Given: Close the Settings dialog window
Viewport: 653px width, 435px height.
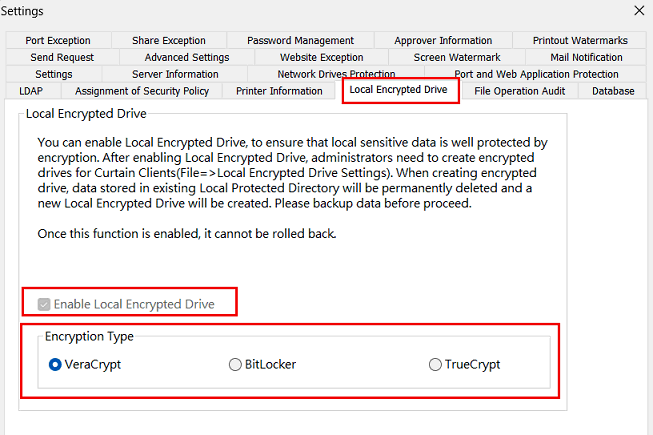Looking at the screenshot, I should (638, 10).
